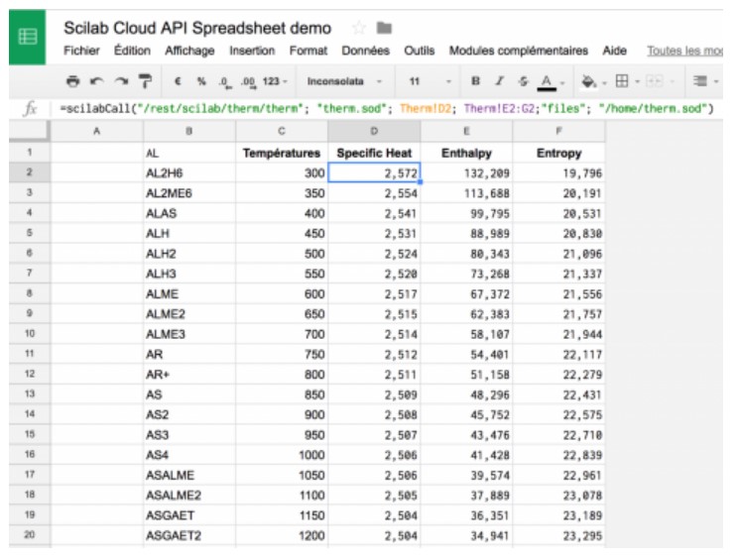Activate the paint format tool
Viewport: 740px width, 560px height.
coord(145,81)
